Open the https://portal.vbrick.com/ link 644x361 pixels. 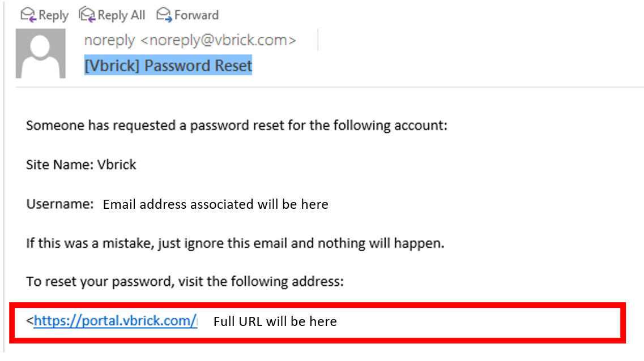point(116,321)
